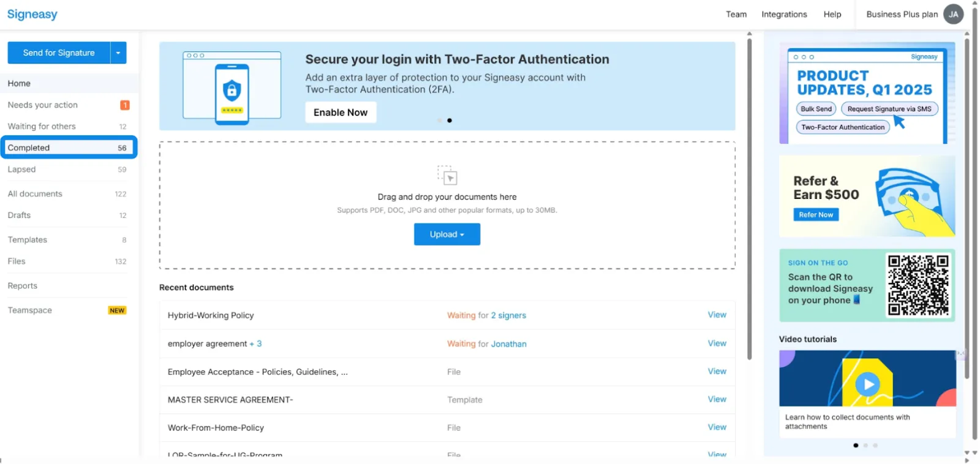The height and width of the screenshot is (464, 980).
Task: Click the main content vertical scrollbar
Action: (749, 199)
